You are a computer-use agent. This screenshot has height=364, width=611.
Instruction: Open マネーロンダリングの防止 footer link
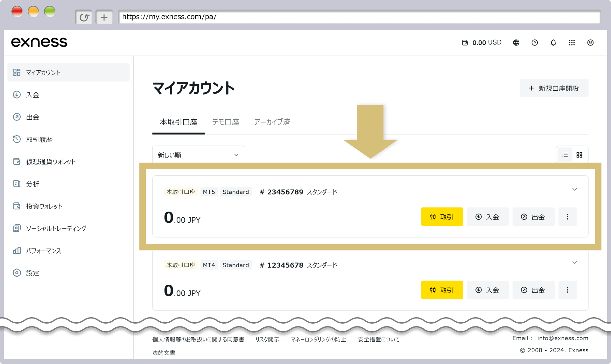pyautogui.click(x=319, y=339)
